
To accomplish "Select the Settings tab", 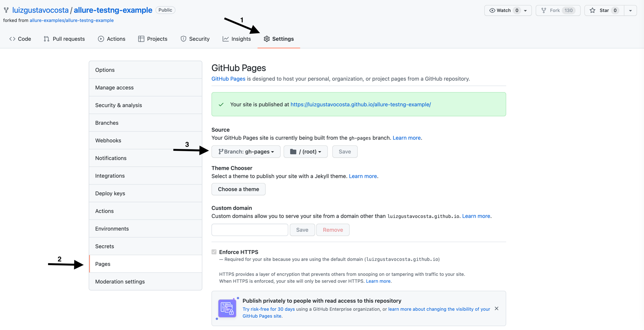I will coord(279,39).
